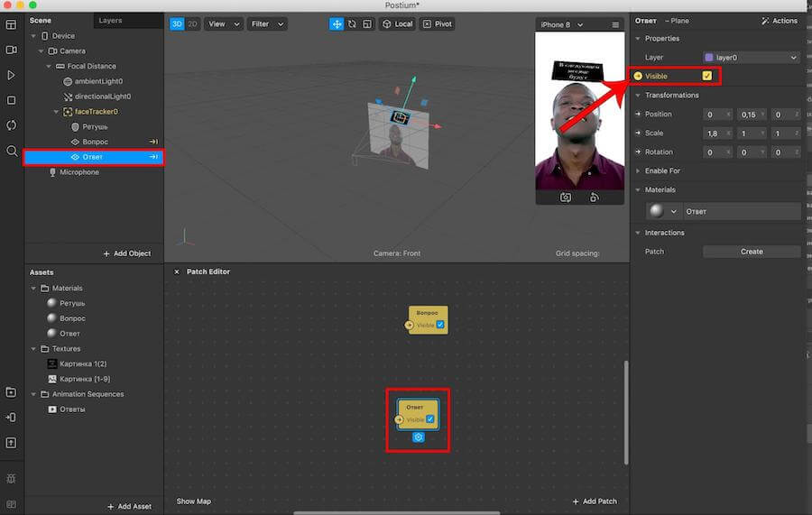Open the simulator hamburger menu
This screenshot has width=812, height=515.
pos(615,24)
